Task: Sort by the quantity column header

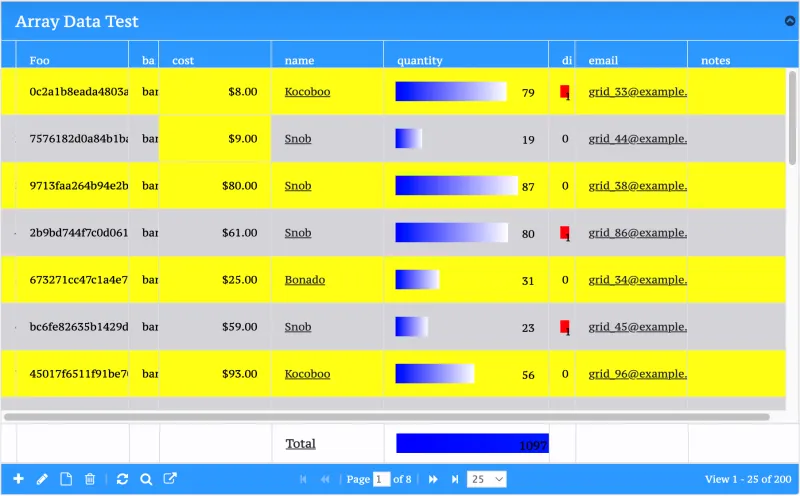Action: point(419,60)
